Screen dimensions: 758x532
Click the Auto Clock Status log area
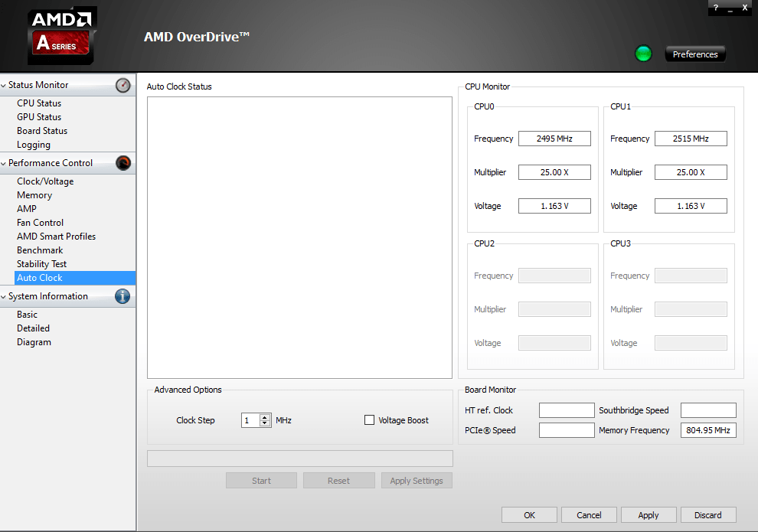tap(299, 238)
